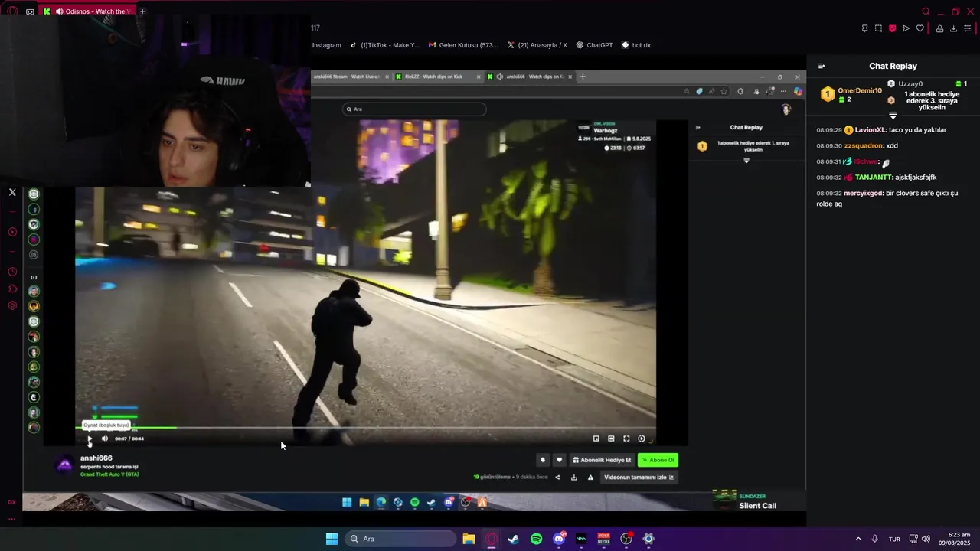Image resolution: width=980 pixels, height=551 pixels.
Task: Collapse the inner Chat Replay panel
Action: coord(697,128)
